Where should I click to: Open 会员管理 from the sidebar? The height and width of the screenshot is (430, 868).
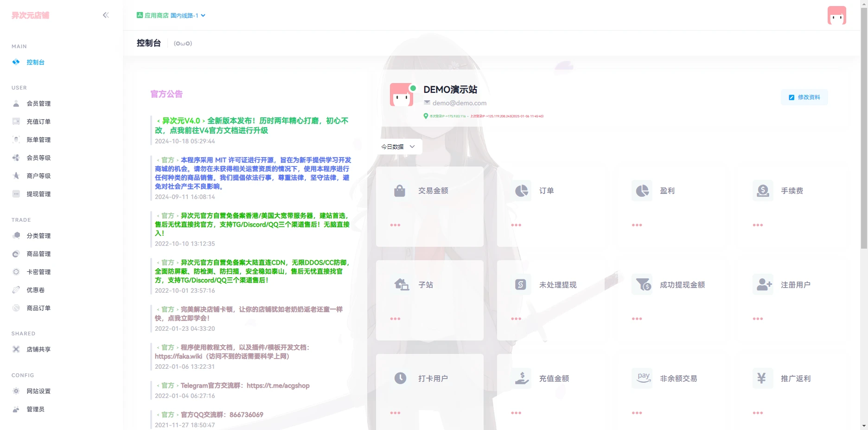coord(39,103)
